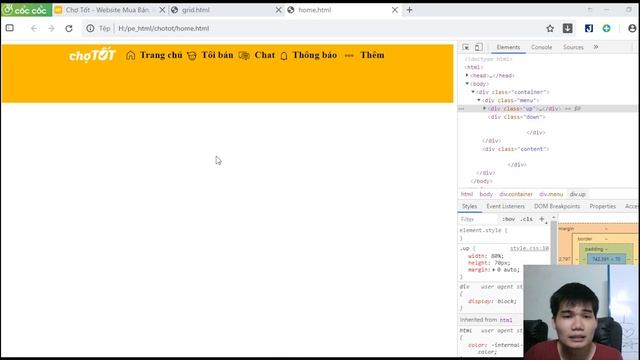Collapse the div class container node

(x=473, y=92)
